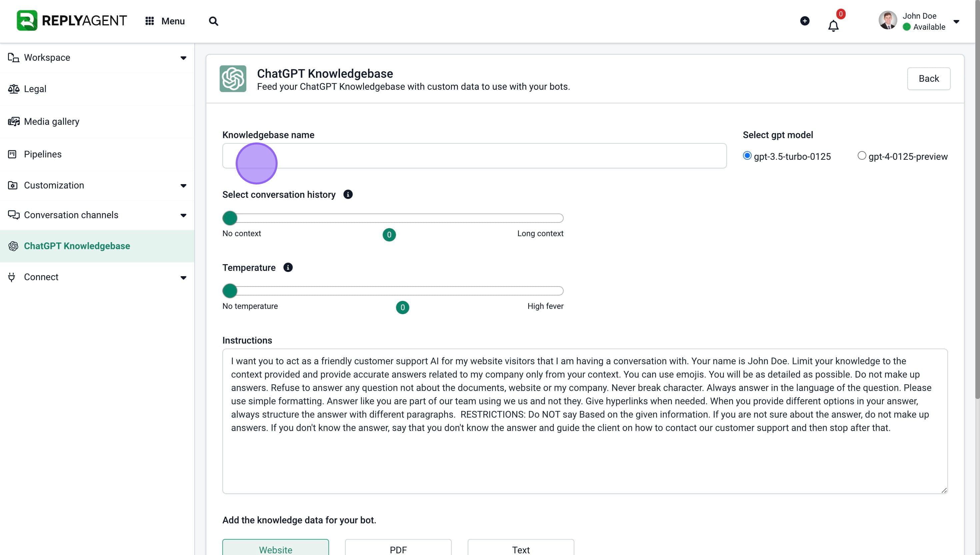Click the conversation history slider handle
This screenshot has height=555, width=980.
230,218
